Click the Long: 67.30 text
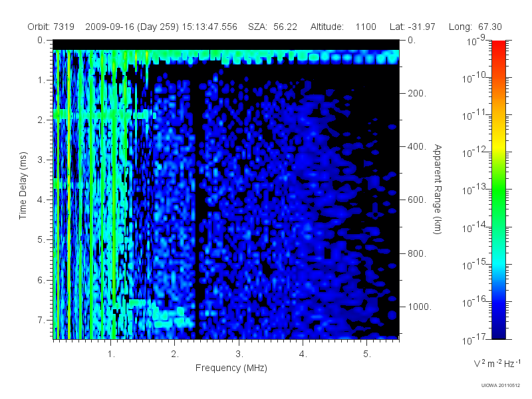 [x=475, y=27]
